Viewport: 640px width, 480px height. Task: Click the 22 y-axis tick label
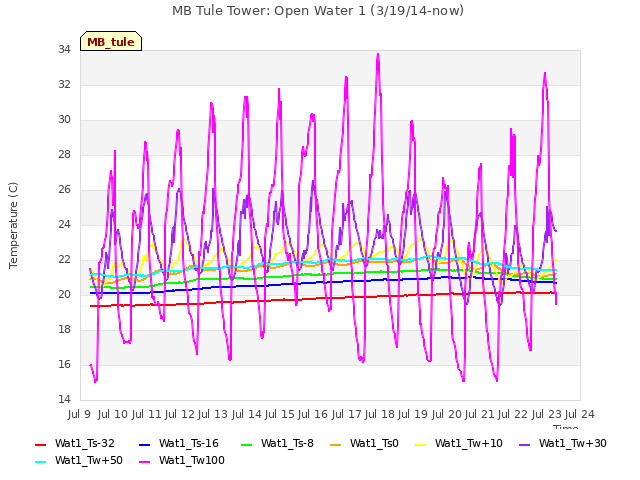(x=64, y=260)
